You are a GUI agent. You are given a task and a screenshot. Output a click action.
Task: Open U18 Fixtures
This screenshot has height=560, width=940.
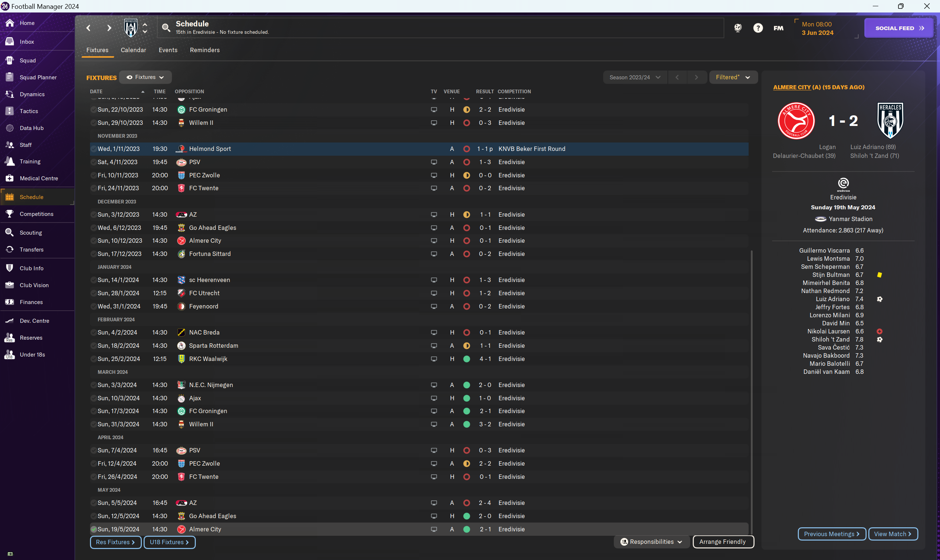click(169, 542)
